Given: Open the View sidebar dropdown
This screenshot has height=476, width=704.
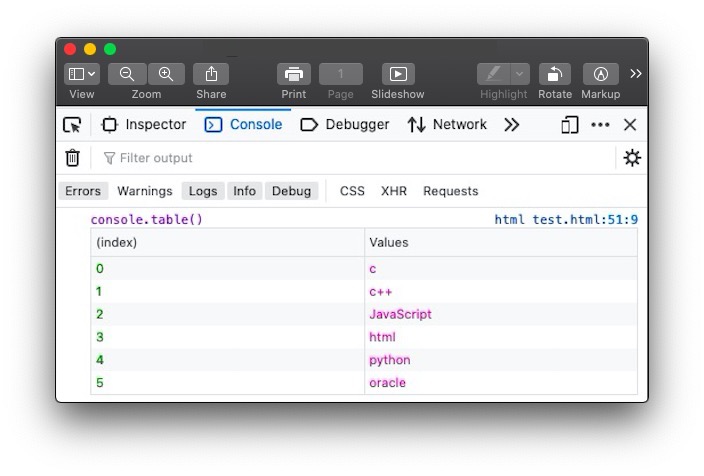Looking at the screenshot, I should click(82, 74).
